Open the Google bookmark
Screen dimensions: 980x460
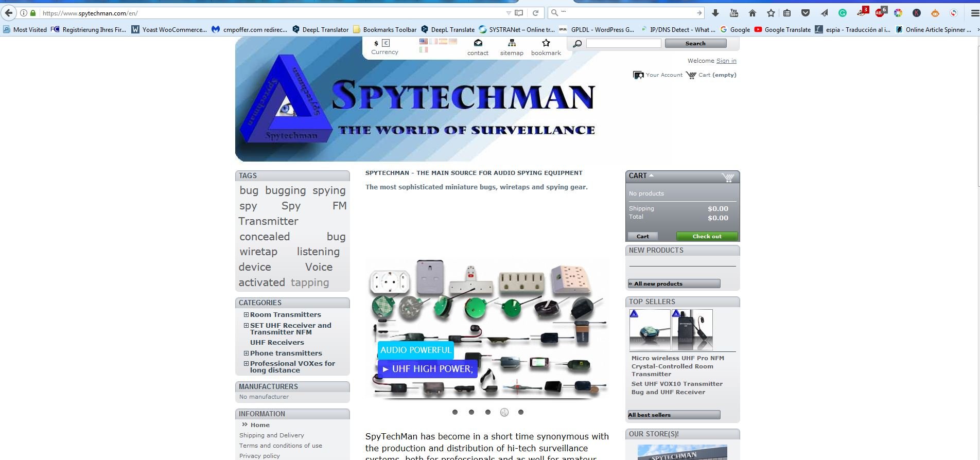[x=735, y=30]
